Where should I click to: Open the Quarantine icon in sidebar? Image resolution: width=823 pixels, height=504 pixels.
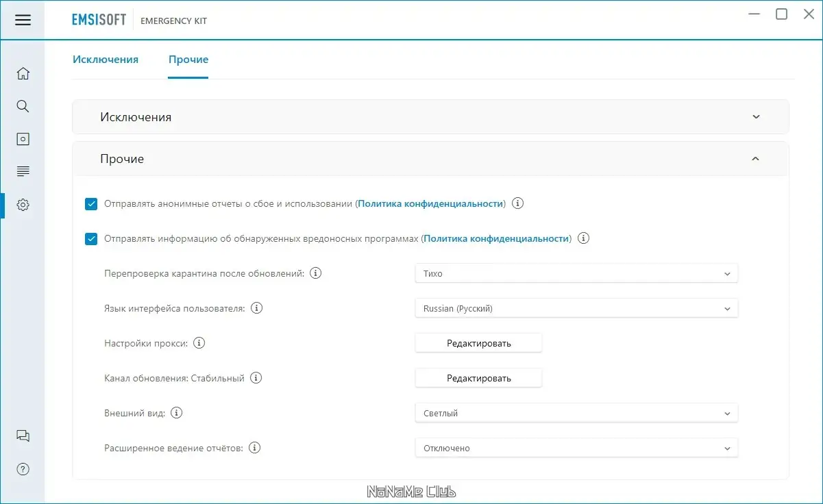click(x=23, y=139)
